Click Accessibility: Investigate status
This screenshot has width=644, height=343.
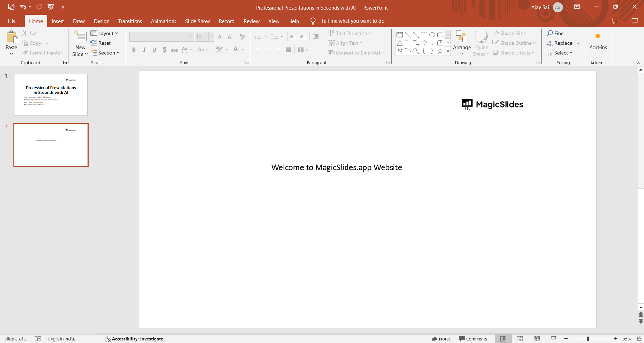(134, 339)
